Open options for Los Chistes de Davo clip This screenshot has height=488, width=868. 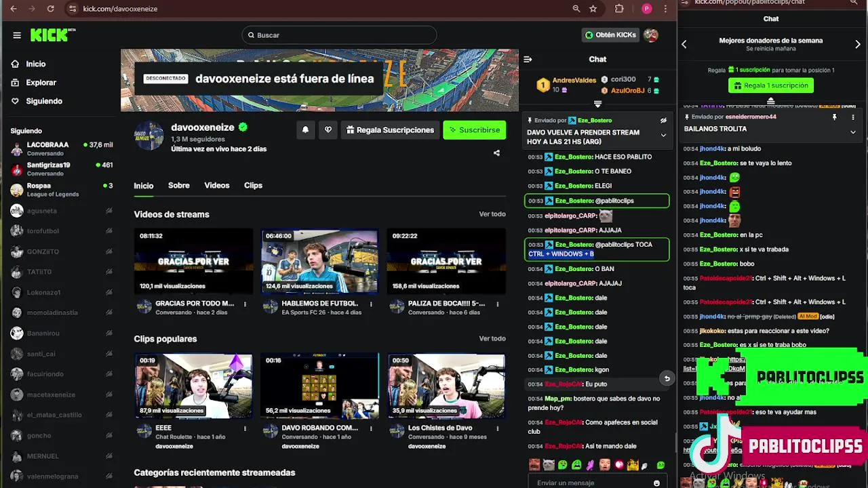click(x=497, y=429)
